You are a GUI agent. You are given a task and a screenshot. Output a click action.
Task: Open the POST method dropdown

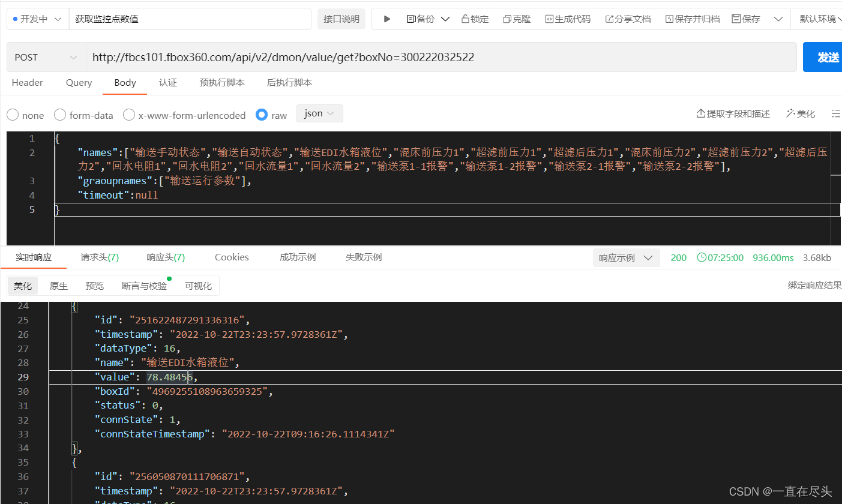[46, 57]
